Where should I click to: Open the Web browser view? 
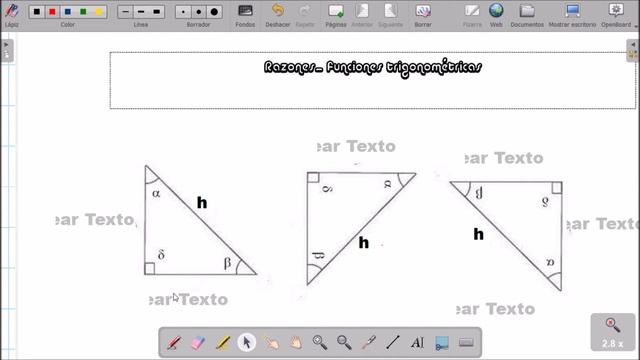click(496, 15)
